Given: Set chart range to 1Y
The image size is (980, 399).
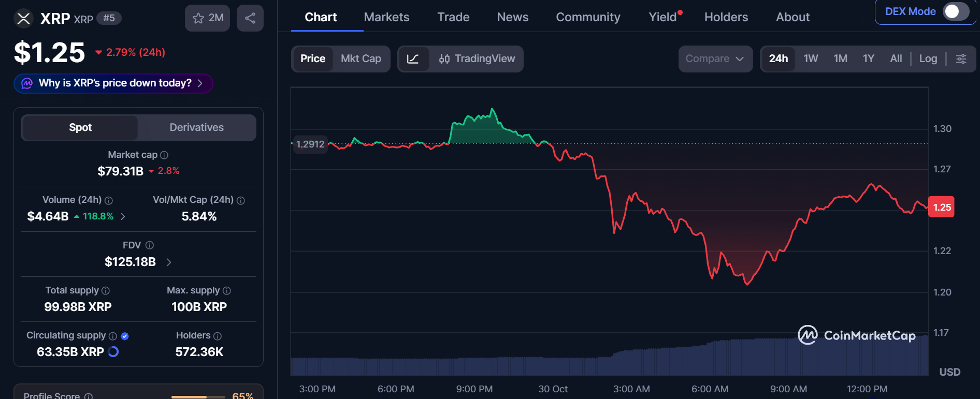Looking at the screenshot, I should coord(869,59).
